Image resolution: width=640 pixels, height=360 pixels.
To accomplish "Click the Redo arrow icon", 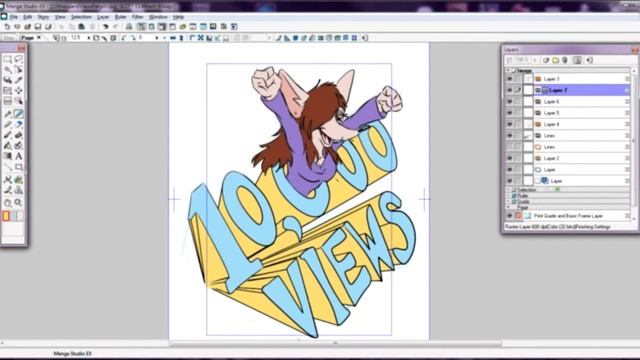I will pyautogui.click(x=116, y=27).
